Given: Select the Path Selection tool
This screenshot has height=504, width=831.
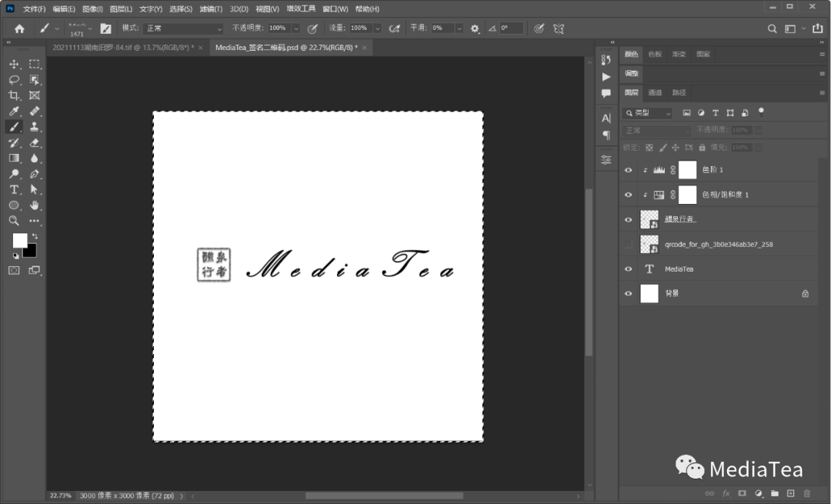Looking at the screenshot, I should pos(35,189).
